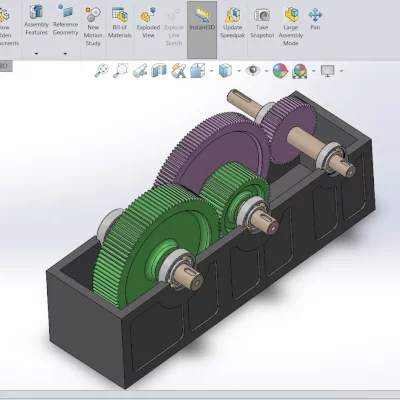Insert Bill of Materials
This screenshot has width=400, height=400.
tap(120, 23)
